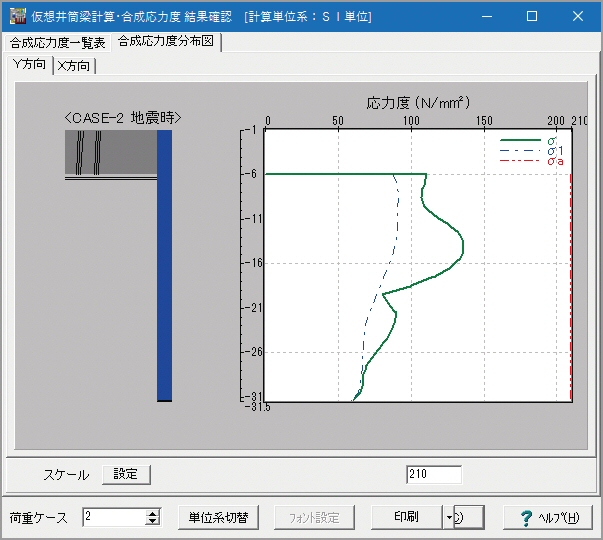Image resolution: width=603 pixels, height=540 pixels.
Task: Open the 印刷 dropdown arrow
Action: 448,517
